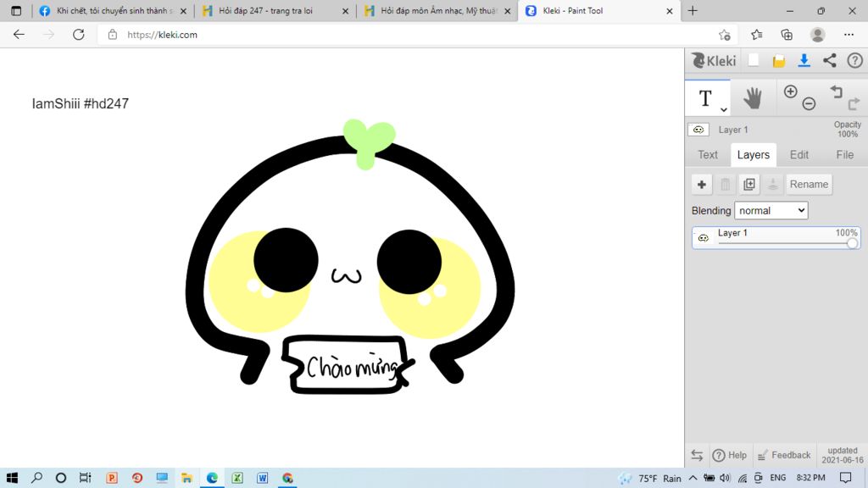
Task: Open Windows Start menu
Action: 12,478
